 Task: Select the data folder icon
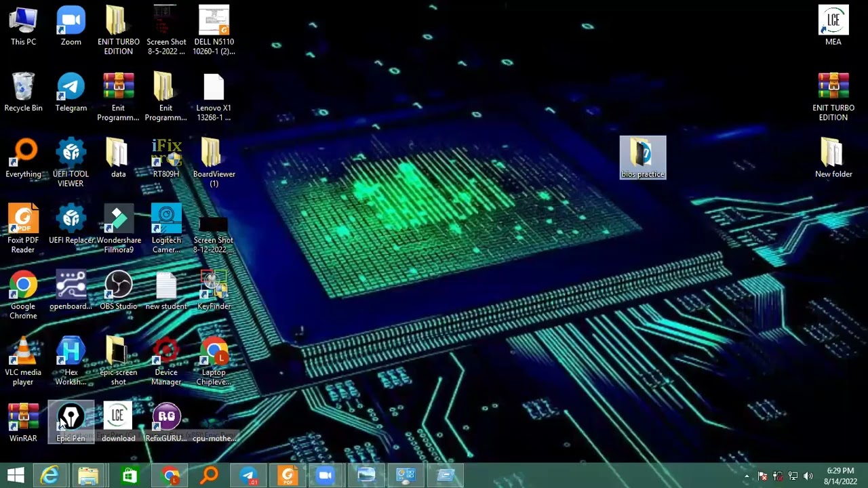(x=119, y=159)
